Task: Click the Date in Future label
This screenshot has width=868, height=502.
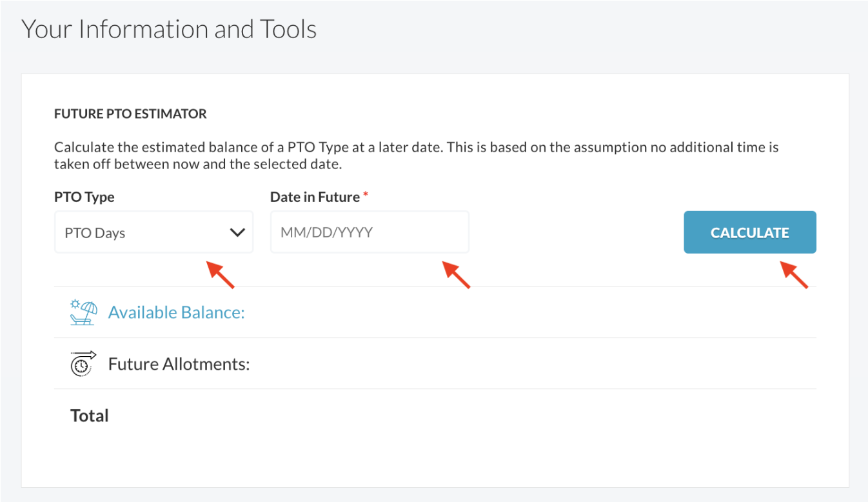Action: (315, 197)
